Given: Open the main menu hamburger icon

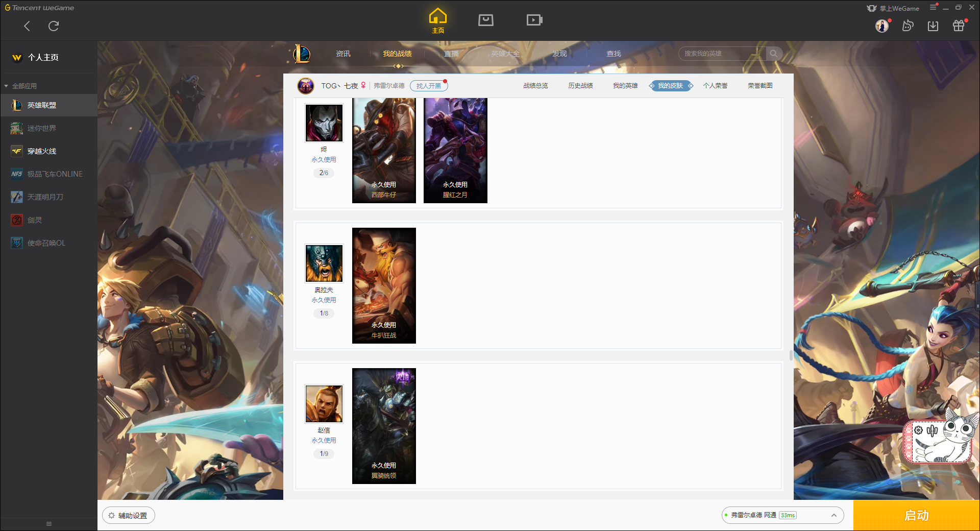Looking at the screenshot, I should [x=933, y=7].
